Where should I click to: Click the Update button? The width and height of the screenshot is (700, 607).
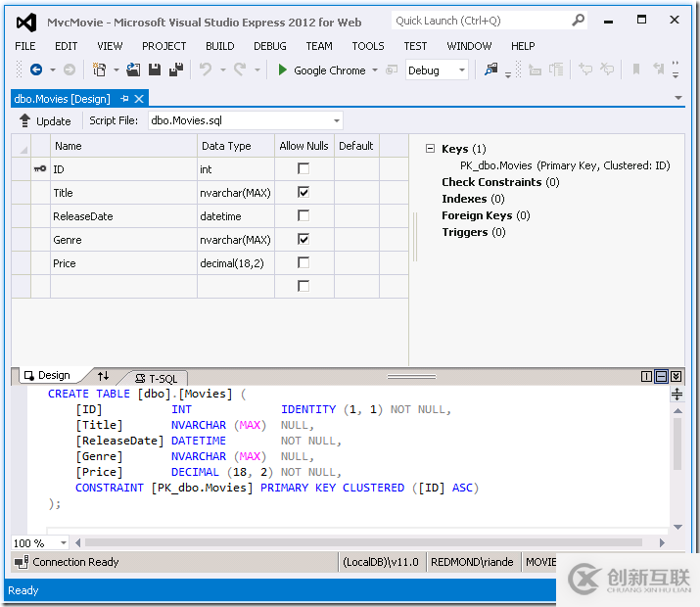[45, 121]
